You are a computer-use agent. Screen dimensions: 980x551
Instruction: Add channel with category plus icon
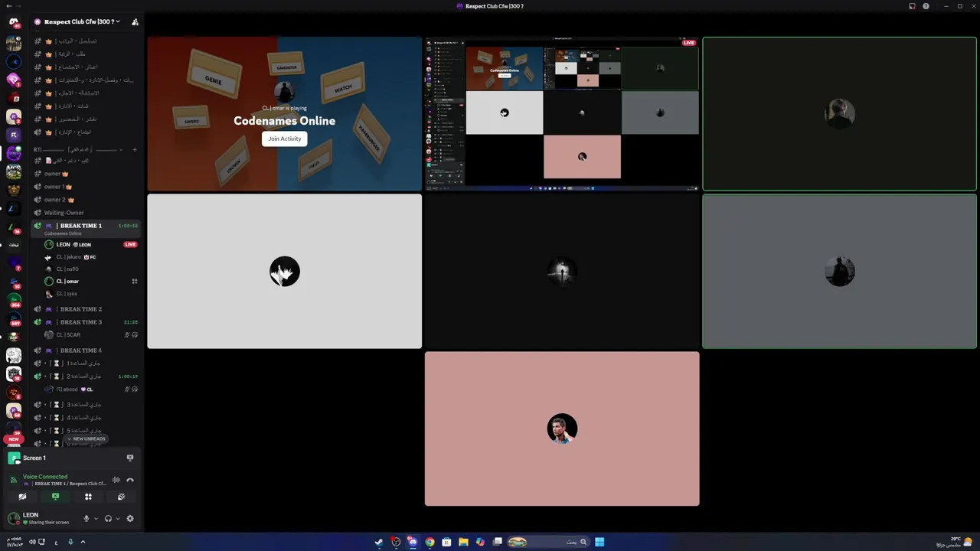[x=135, y=150]
